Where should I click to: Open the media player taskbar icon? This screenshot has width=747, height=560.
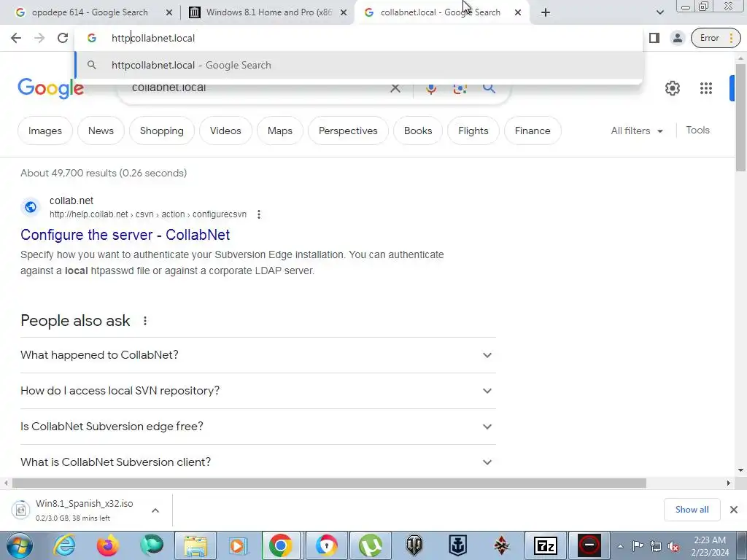238,545
